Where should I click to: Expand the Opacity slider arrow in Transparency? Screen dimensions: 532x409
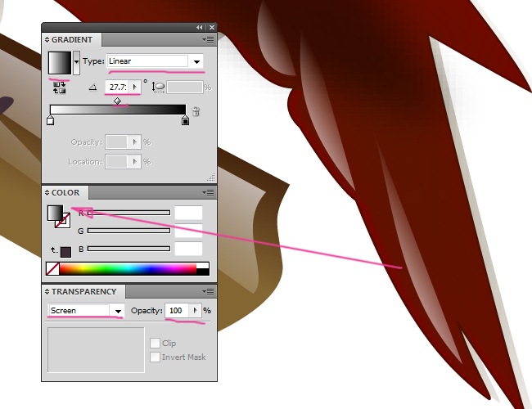(194, 311)
